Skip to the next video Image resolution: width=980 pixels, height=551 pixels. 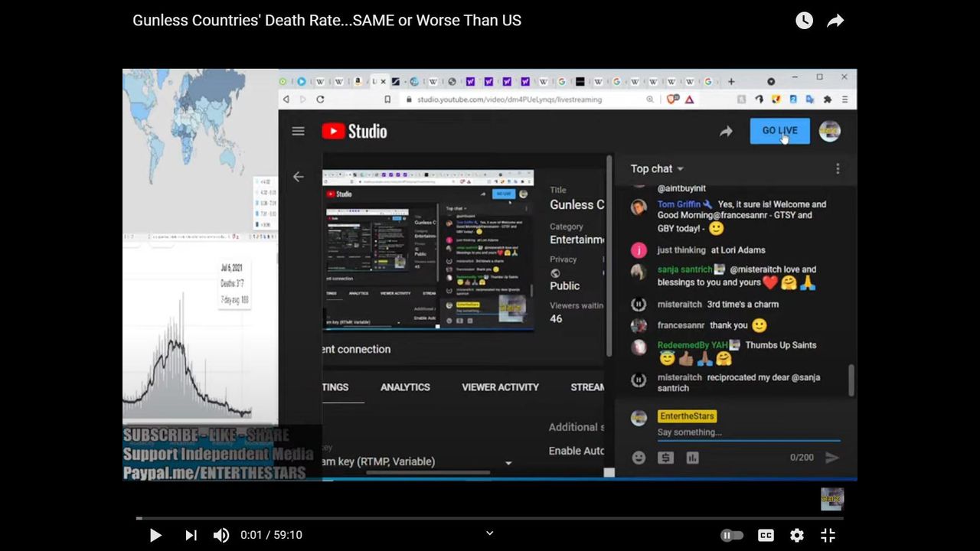pyautogui.click(x=191, y=535)
